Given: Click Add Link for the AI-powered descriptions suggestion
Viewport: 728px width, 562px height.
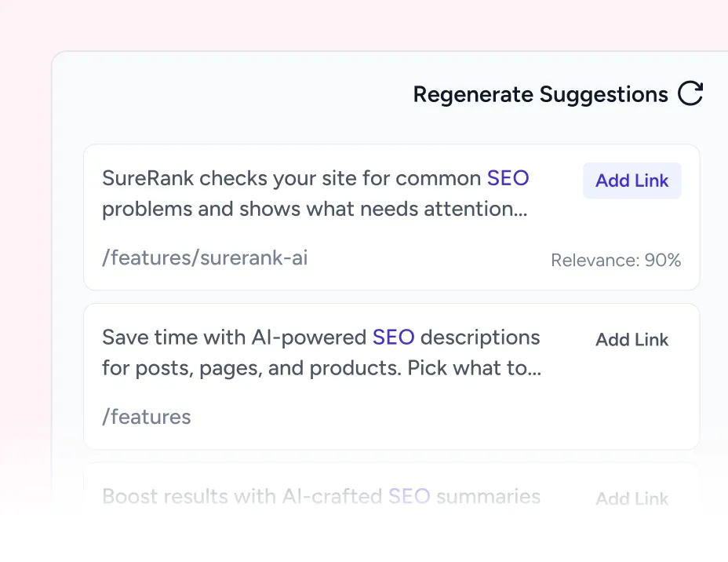Looking at the screenshot, I should pyautogui.click(x=632, y=339).
